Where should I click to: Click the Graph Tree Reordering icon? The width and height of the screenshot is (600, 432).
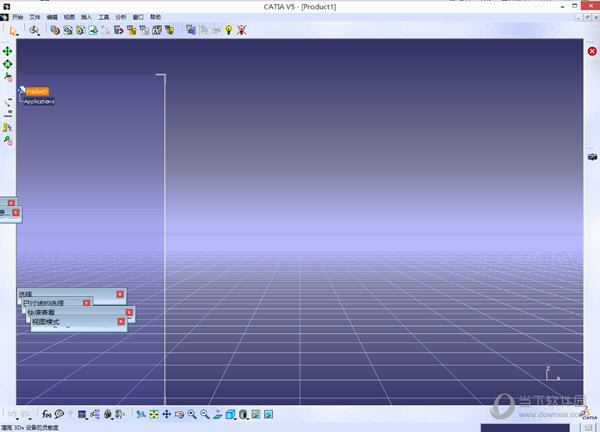[132, 30]
